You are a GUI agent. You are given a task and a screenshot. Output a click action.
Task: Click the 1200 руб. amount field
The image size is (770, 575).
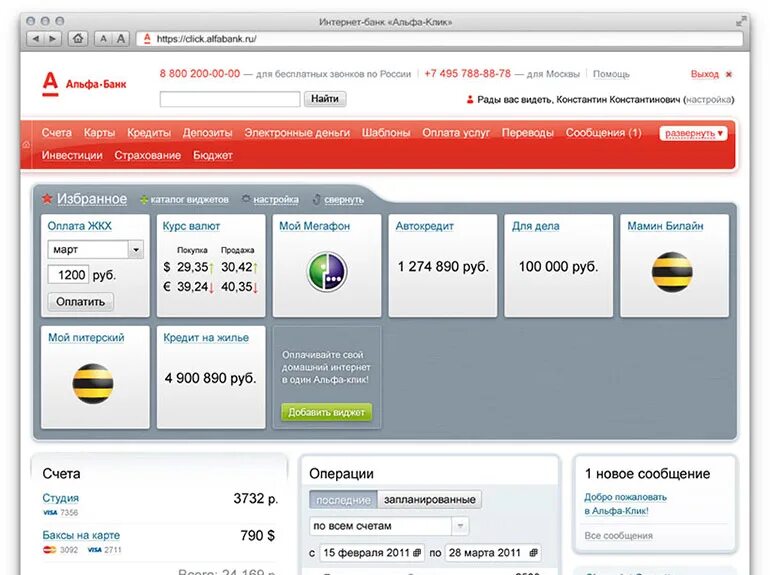tap(68, 274)
